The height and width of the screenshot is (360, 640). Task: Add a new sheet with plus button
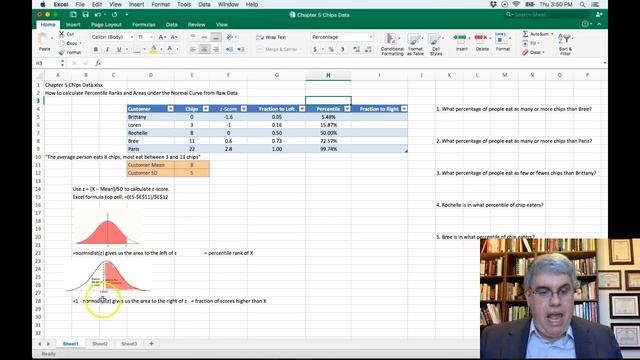click(151, 344)
